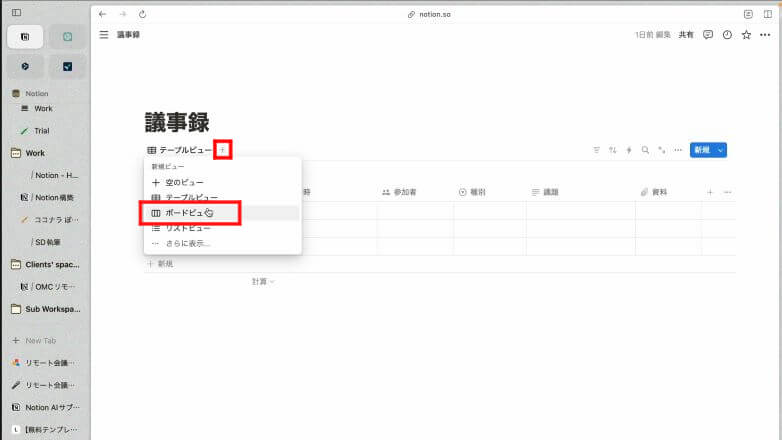Click the plus icon beside テーブルビュー tab
Viewport: 782px width, 440px height.
[223, 150]
